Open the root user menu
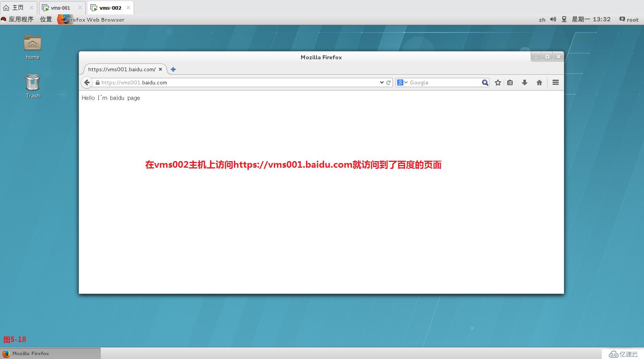Screen dimensions: 644x359 point(629,19)
